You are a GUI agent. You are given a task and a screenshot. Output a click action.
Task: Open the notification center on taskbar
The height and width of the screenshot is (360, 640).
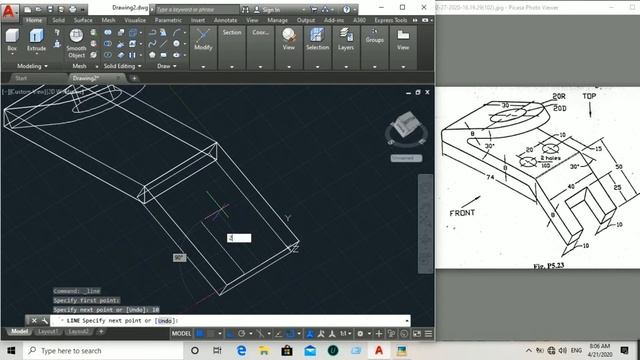point(624,350)
